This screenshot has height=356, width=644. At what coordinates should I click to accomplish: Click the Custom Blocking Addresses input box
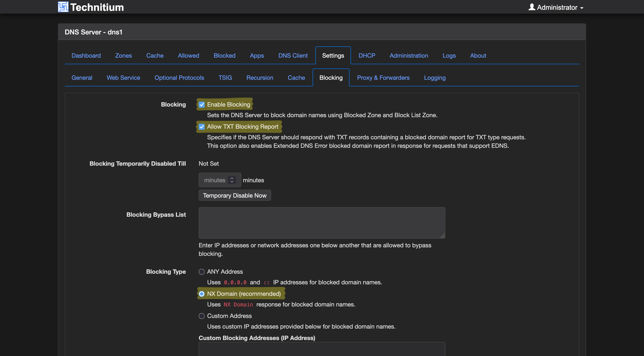click(x=322, y=349)
